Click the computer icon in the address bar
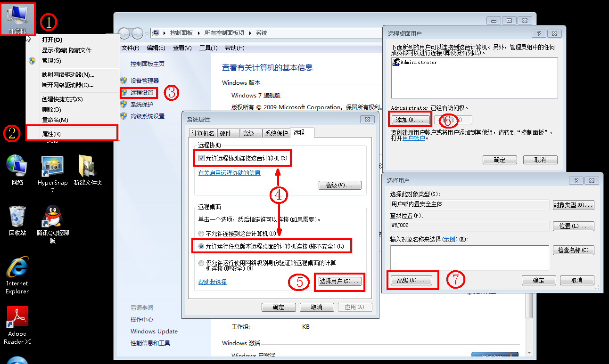Viewport: 609px width, 364px height. point(156,33)
